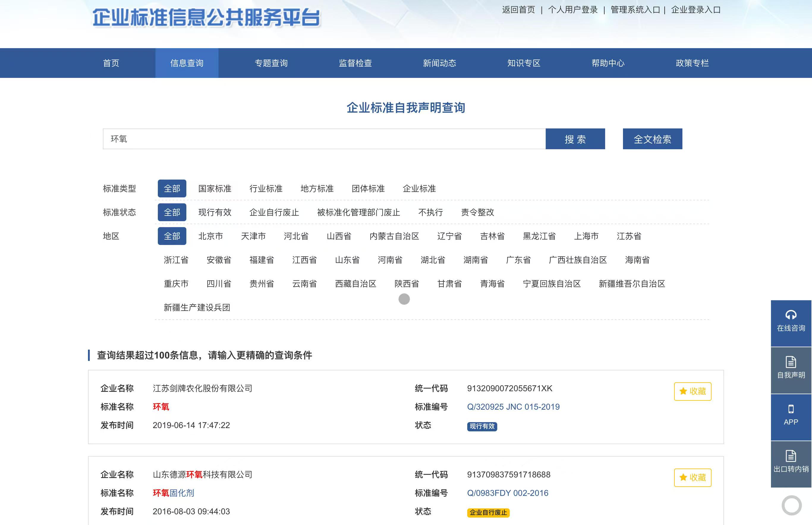Filter region by 天津市
This screenshot has width=812, height=525.
(x=254, y=236)
